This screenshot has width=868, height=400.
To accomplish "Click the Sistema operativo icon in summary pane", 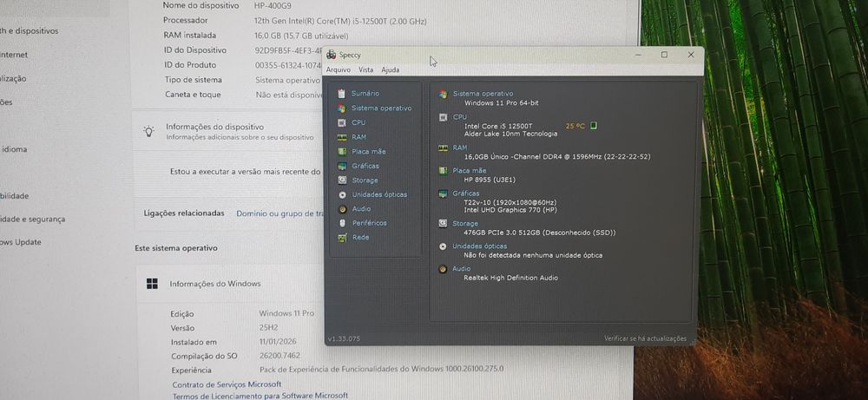I will coord(443,94).
